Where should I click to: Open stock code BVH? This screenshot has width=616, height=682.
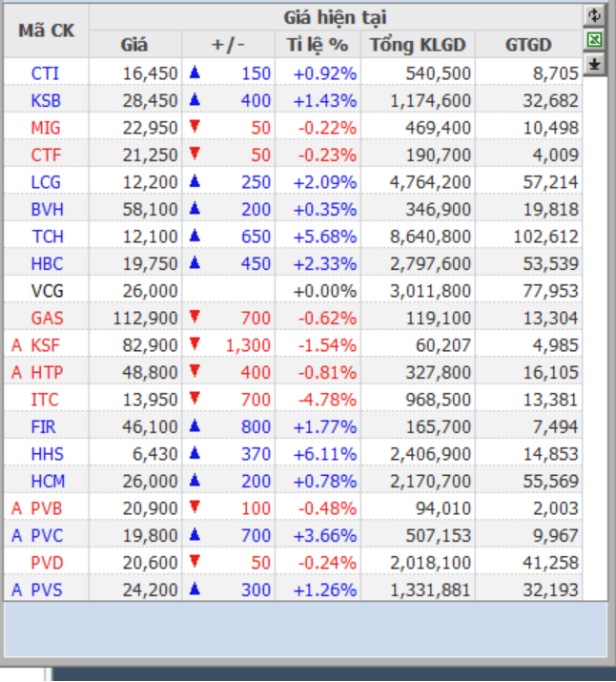coord(47,209)
